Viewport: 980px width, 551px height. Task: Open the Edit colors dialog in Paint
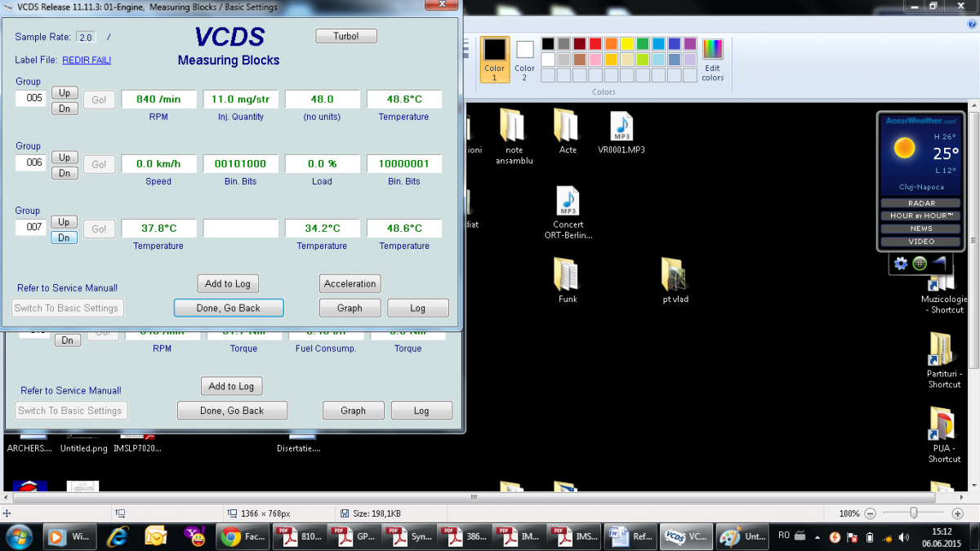coord(712,60)
